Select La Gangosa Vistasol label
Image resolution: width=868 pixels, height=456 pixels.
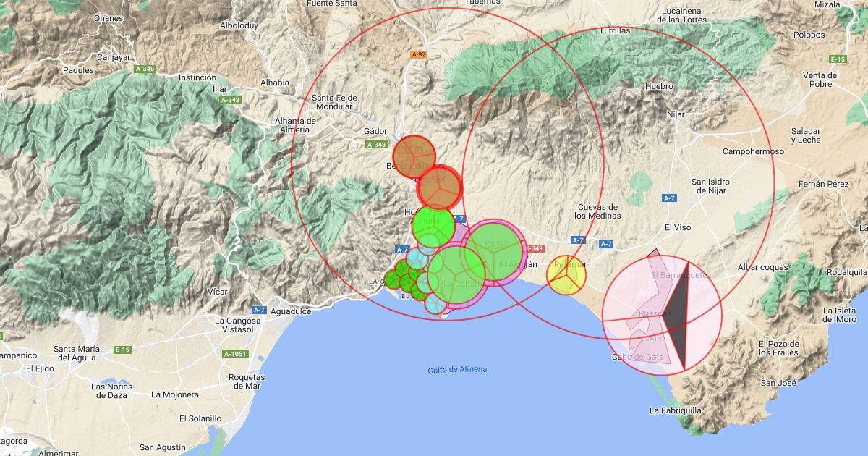click(x=237, y=325)
